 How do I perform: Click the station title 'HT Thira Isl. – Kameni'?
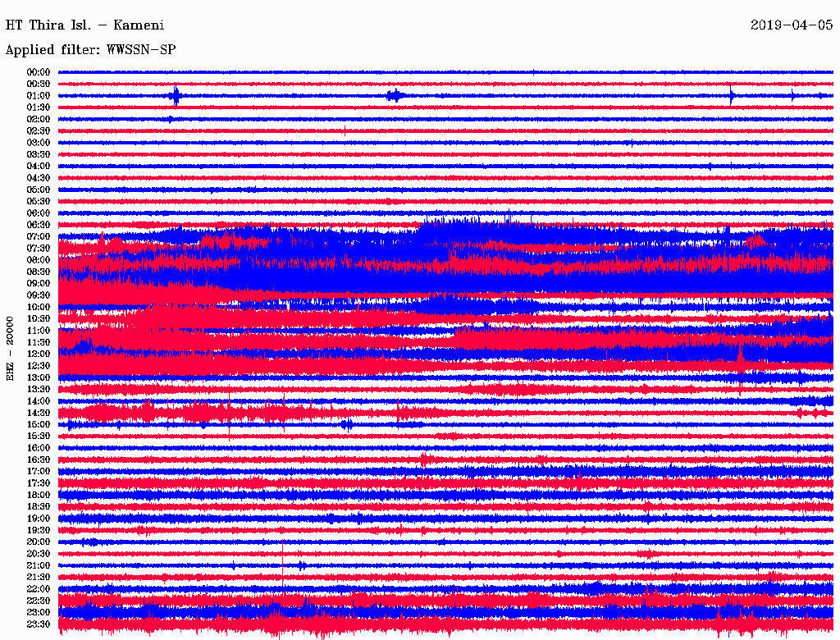(x=84, y=25)
